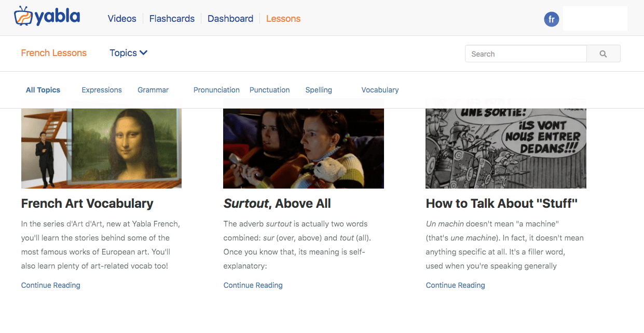The image size is (644, 333).
Task: Filter by the Vocabulary topic
Action: (380, 90)
